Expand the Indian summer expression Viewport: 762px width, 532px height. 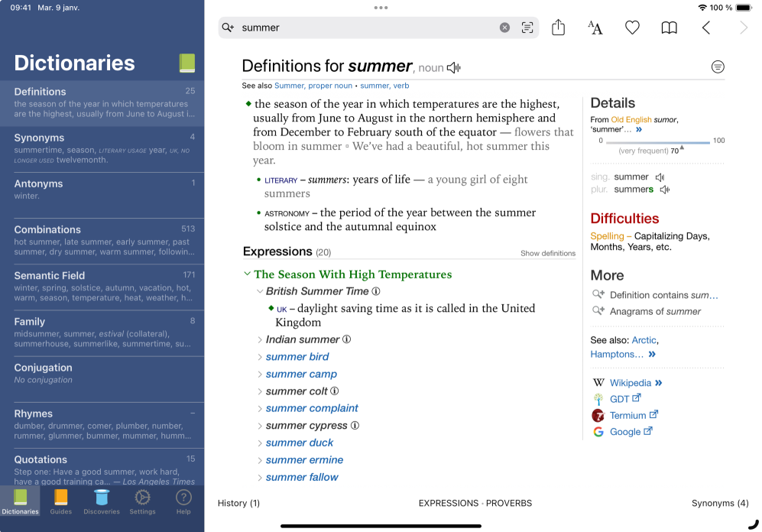pyautogui.click(x=260, y=339)
